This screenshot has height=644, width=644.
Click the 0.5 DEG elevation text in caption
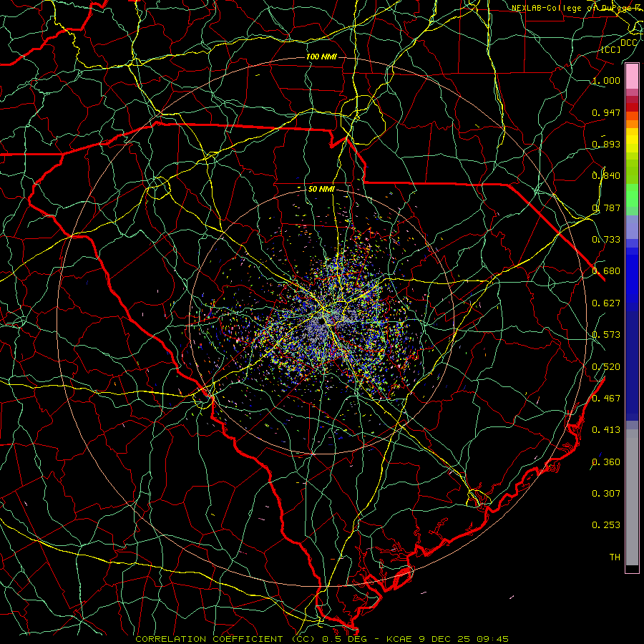click(345, 639)
